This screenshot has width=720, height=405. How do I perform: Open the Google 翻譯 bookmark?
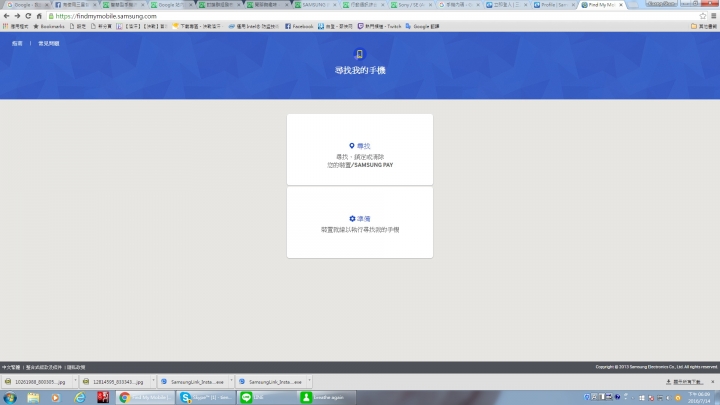point(422,26)
